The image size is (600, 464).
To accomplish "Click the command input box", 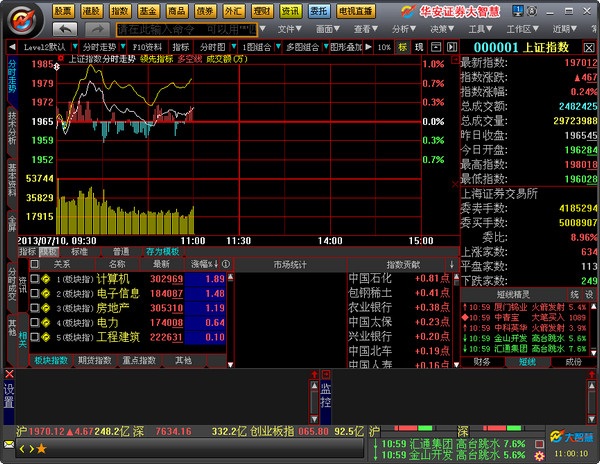I will [187, 29].
